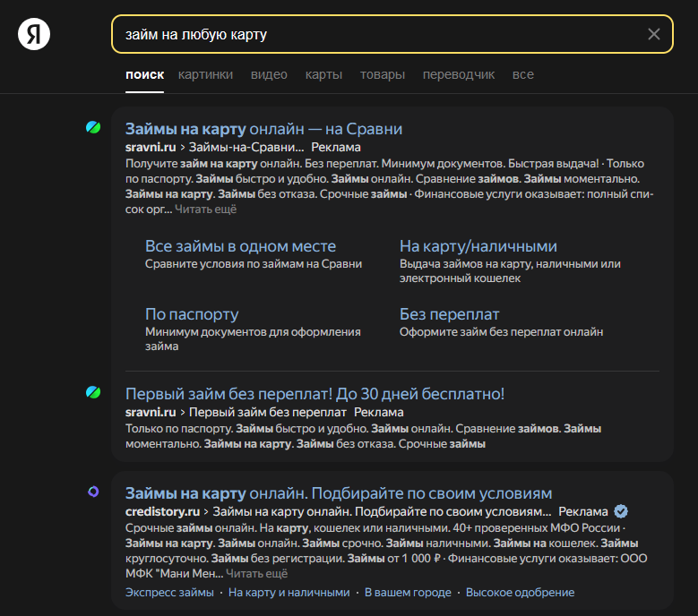Open quick link 'Высокое одобрение'
This screenshot has width=698, height=616.
point(520,593)
